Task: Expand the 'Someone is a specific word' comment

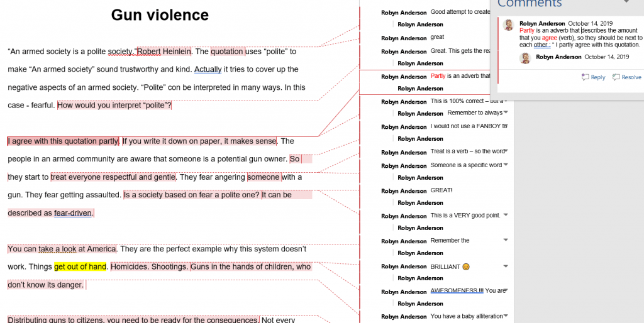Action: (506, 165)
